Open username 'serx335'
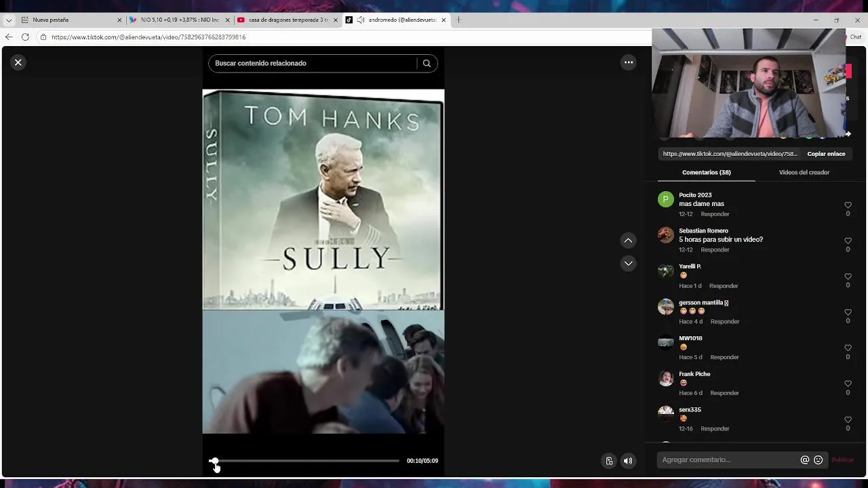 pos(690,410)
